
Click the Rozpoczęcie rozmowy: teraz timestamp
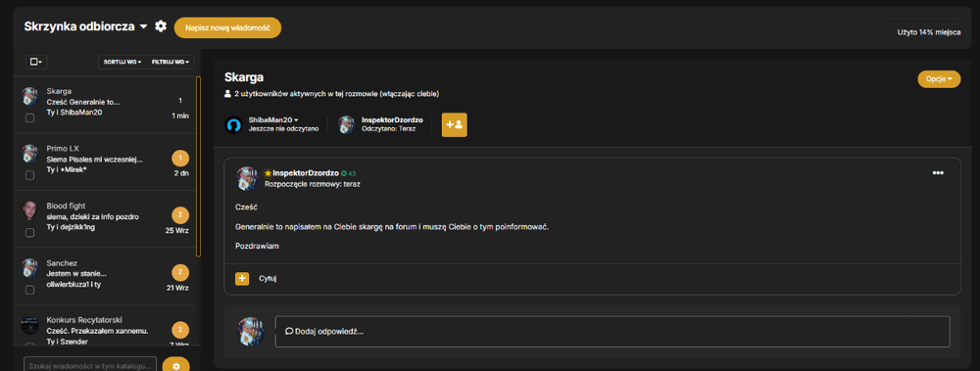[x=313, y=184]
